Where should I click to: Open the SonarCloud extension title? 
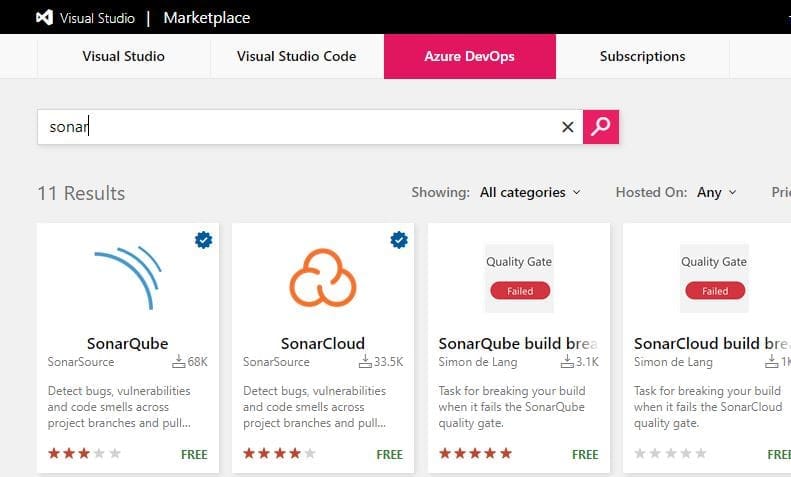323,343
